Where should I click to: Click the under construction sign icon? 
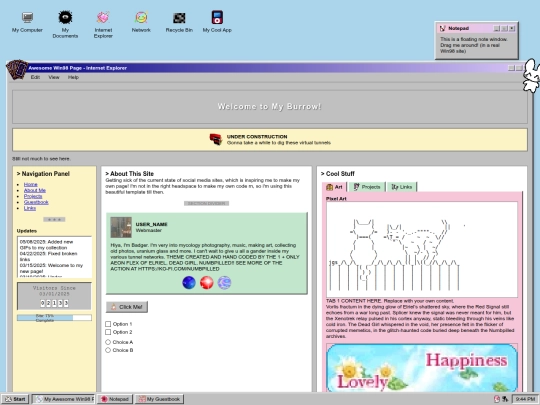[216, 139]
